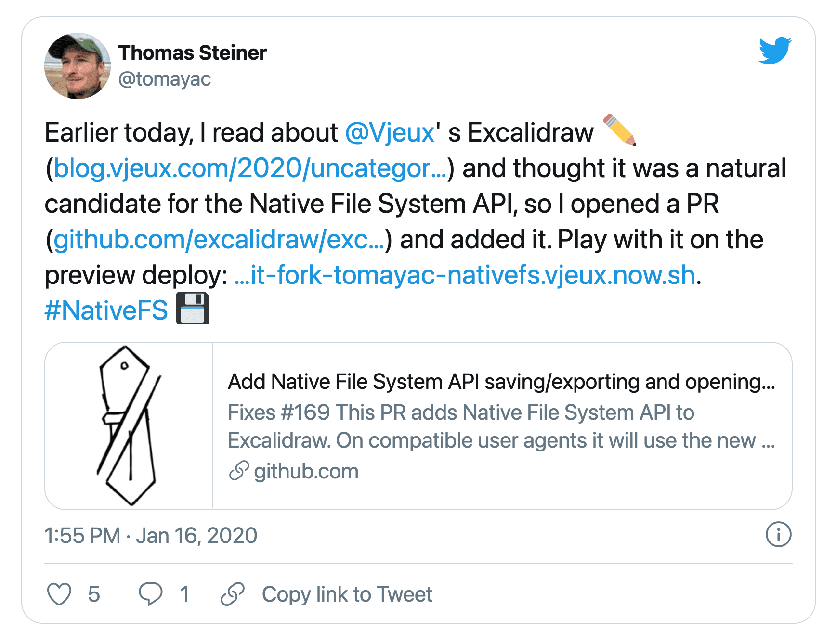Click the share link chain icon

pyautogui.click(x=233, y=594)
